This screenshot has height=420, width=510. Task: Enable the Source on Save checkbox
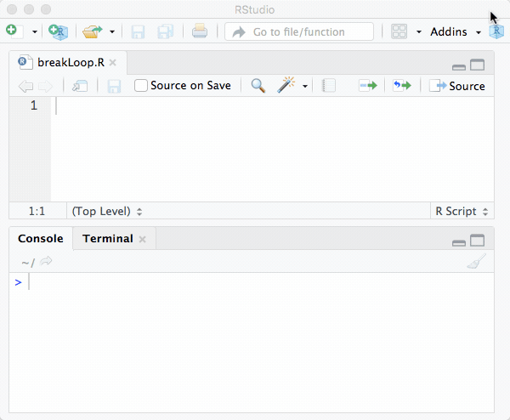[x=141, y=86]
